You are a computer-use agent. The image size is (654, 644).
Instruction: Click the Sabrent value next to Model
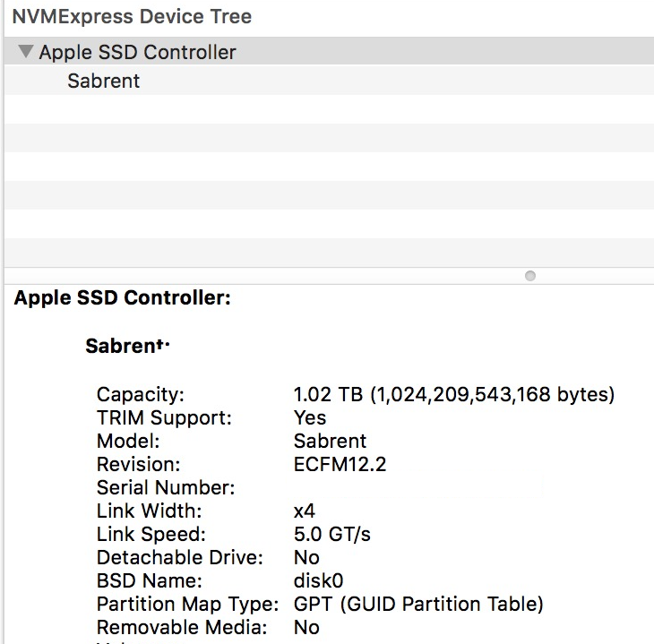(330, 441)
